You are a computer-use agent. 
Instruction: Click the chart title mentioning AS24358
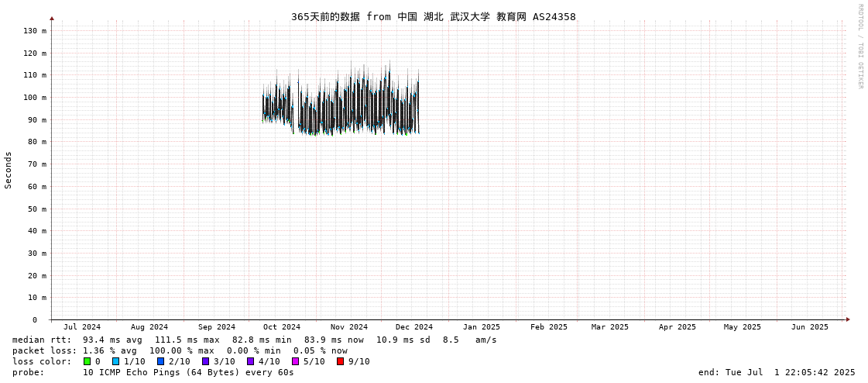(x=434, y=16)
